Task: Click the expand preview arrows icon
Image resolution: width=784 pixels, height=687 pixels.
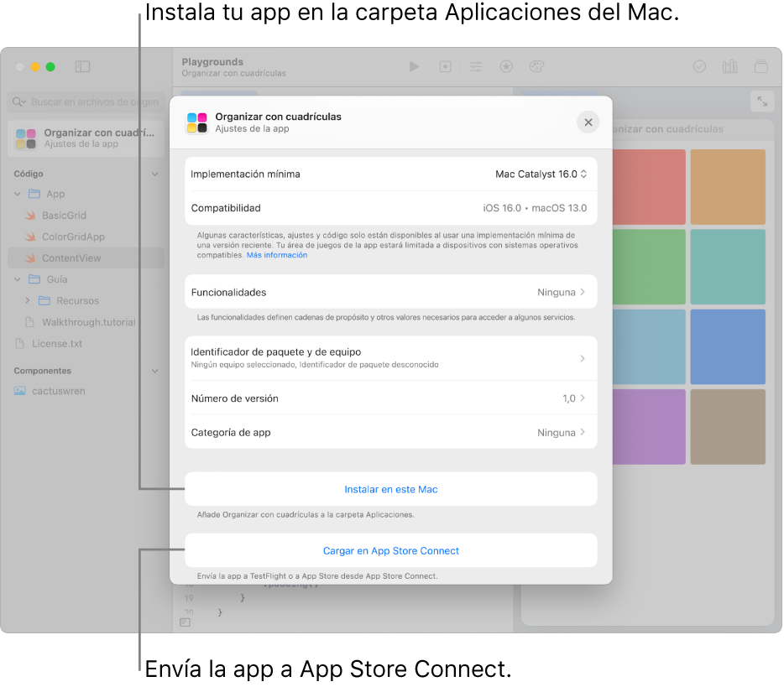Action: 762,101
